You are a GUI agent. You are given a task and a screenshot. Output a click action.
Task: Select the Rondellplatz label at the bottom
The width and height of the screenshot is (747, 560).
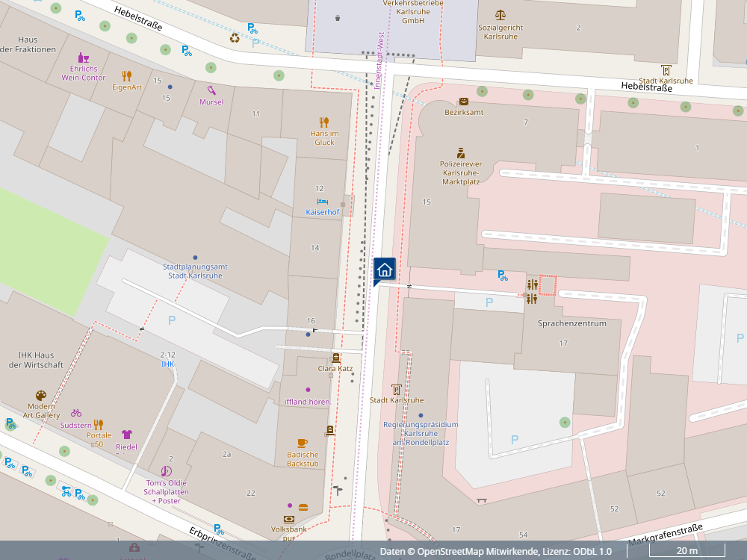[x=350, y=555]
